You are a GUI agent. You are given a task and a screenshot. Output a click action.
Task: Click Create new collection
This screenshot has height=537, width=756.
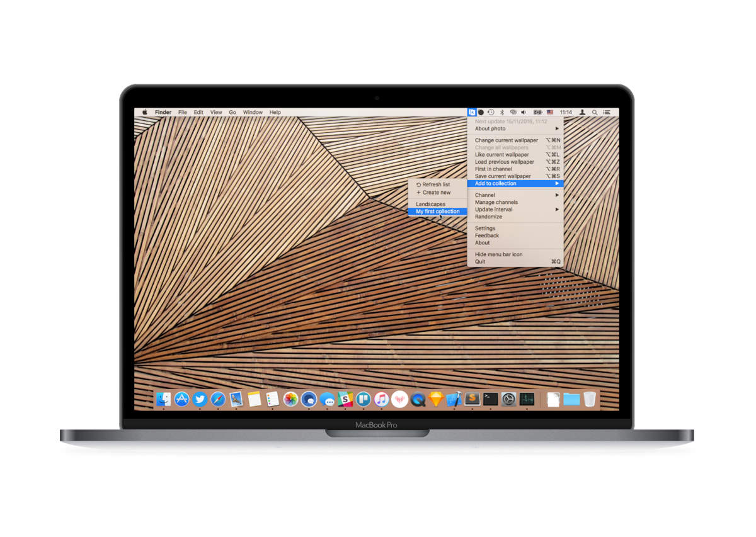coord(438,193)
